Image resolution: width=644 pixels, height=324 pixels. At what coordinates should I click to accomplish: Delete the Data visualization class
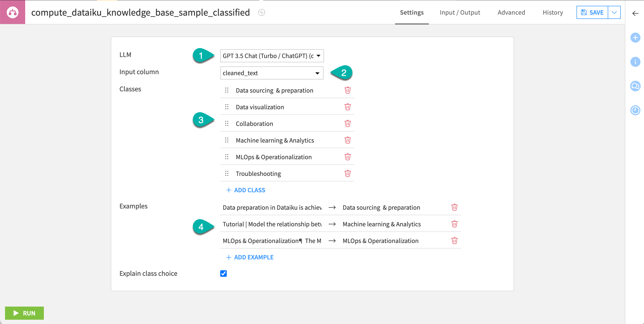point(348,107)
